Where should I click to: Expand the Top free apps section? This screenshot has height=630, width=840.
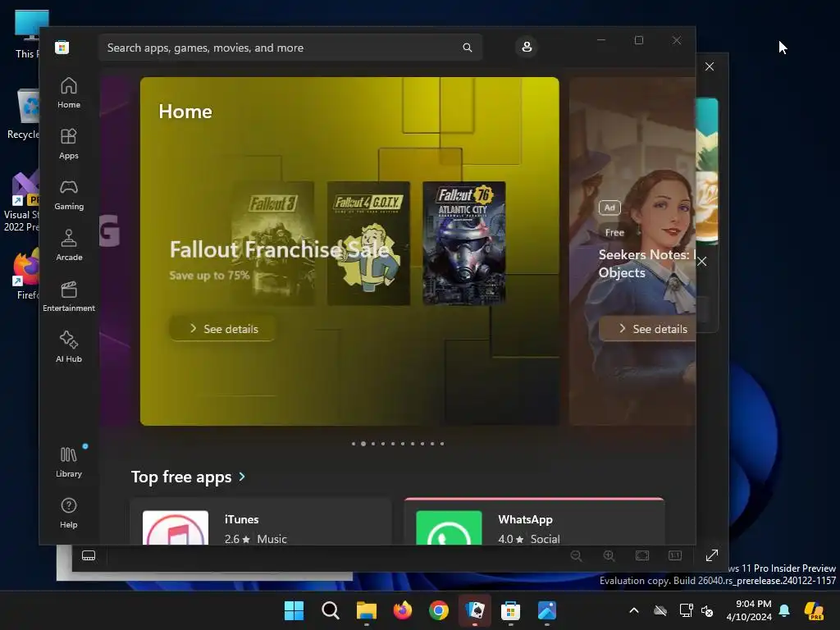[188, 477]
